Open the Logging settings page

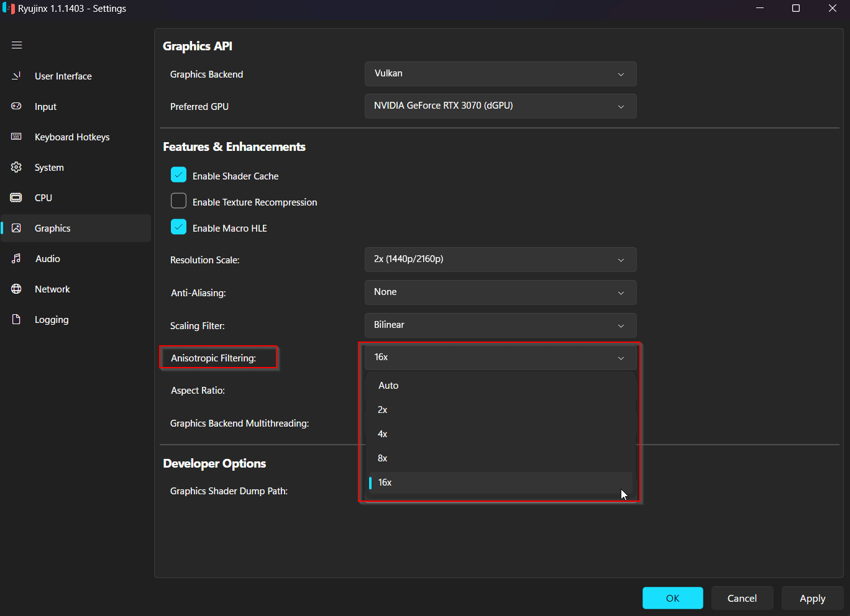[x=76, y=319]
